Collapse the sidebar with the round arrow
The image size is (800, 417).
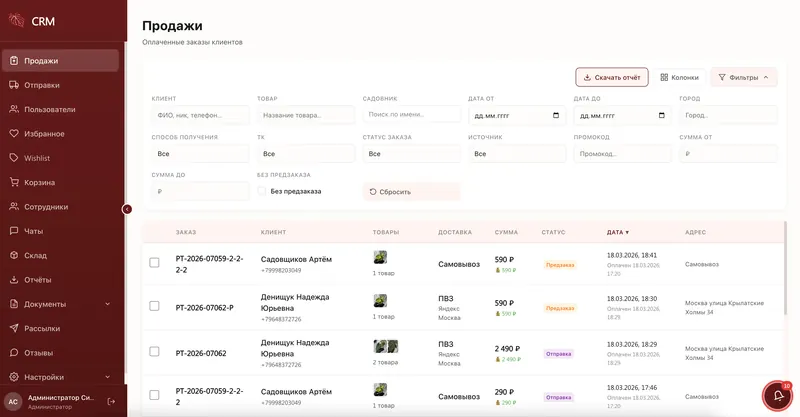tap(127, 209)
